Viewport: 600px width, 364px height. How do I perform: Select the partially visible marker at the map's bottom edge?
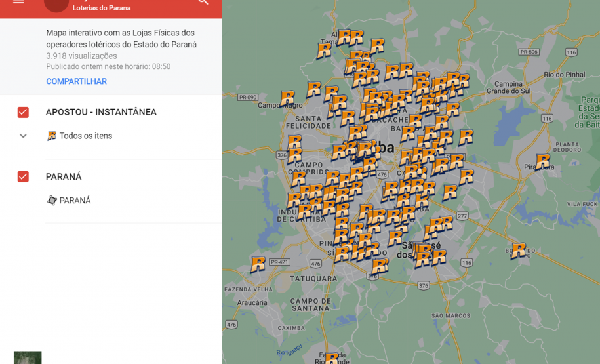point(332,359)
